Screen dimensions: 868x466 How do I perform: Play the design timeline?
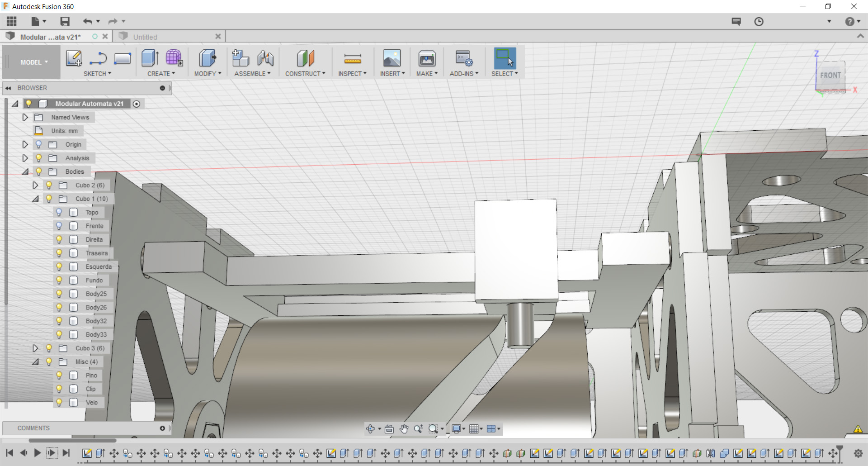point(38,453)
